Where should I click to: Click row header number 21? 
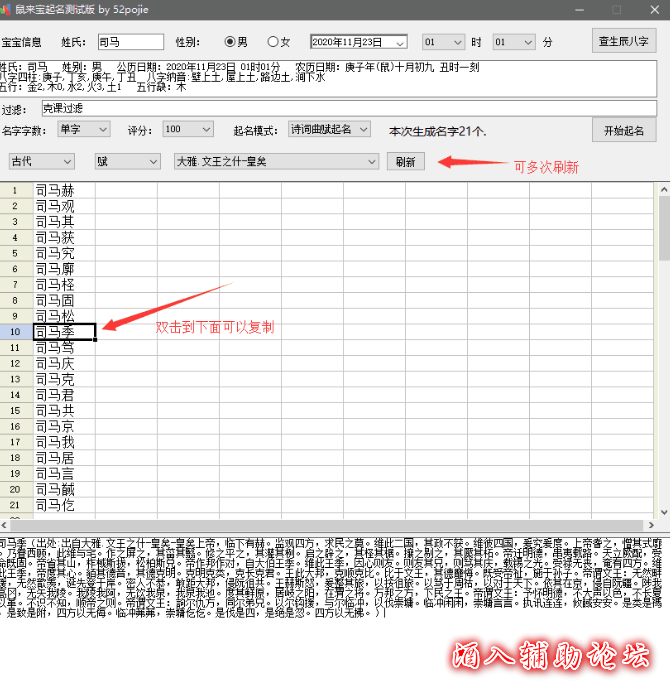point(16,505)
